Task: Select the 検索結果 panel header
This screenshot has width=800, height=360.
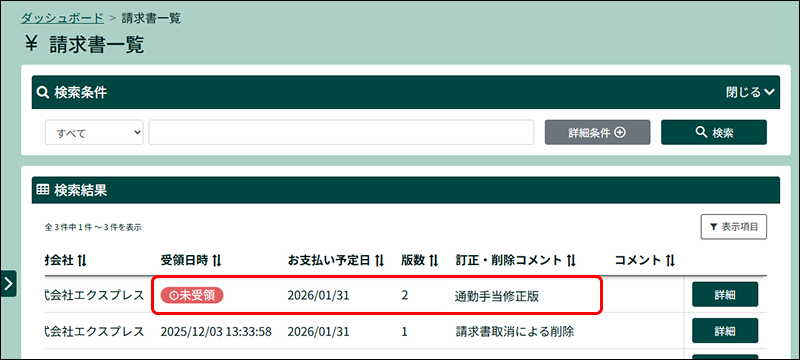Action: coord(406,190)
